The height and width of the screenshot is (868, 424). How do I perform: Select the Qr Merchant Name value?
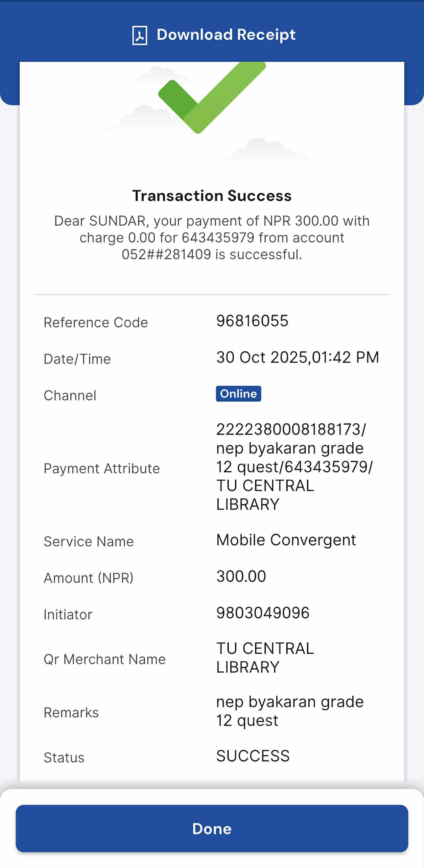265,657
